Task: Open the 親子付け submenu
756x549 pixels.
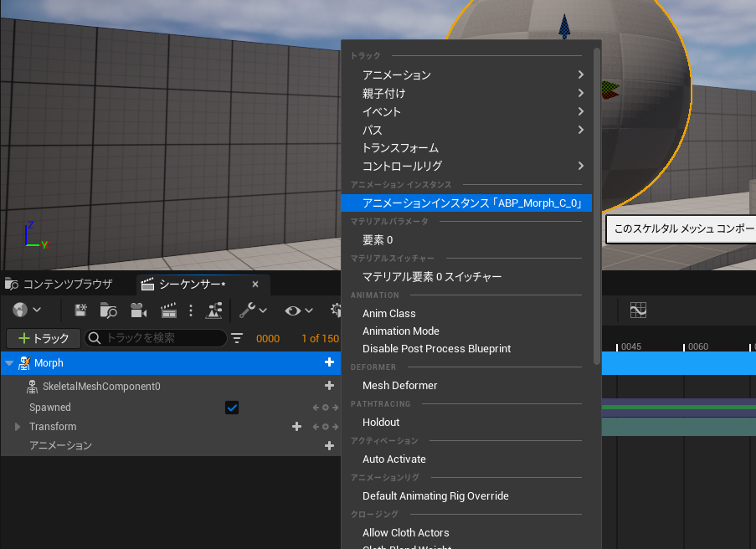Action: point(466,93)
